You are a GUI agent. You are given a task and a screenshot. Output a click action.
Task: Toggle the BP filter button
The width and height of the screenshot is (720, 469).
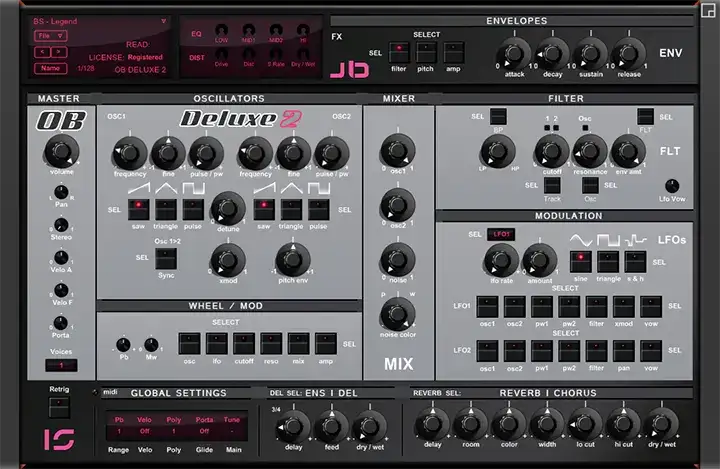pos(498,117)
